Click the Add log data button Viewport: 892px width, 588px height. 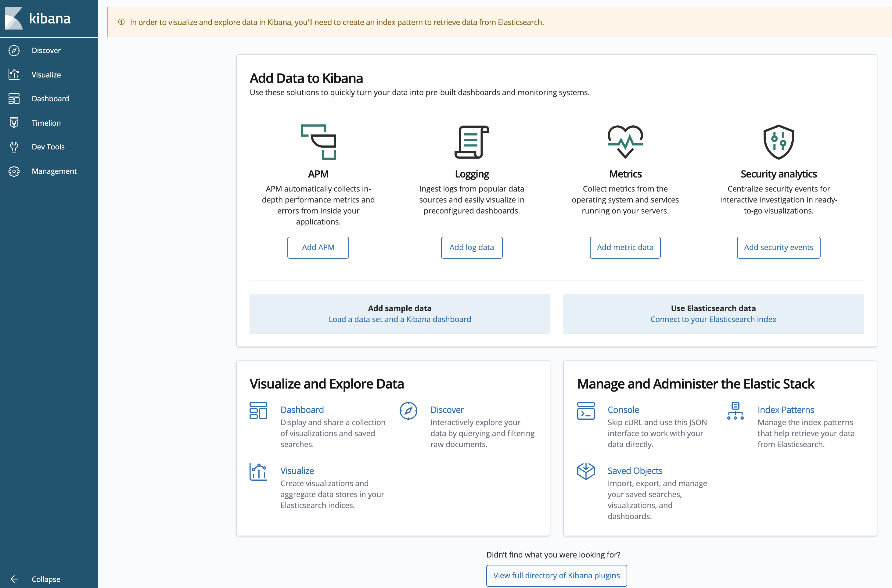[x=472, y=248]
